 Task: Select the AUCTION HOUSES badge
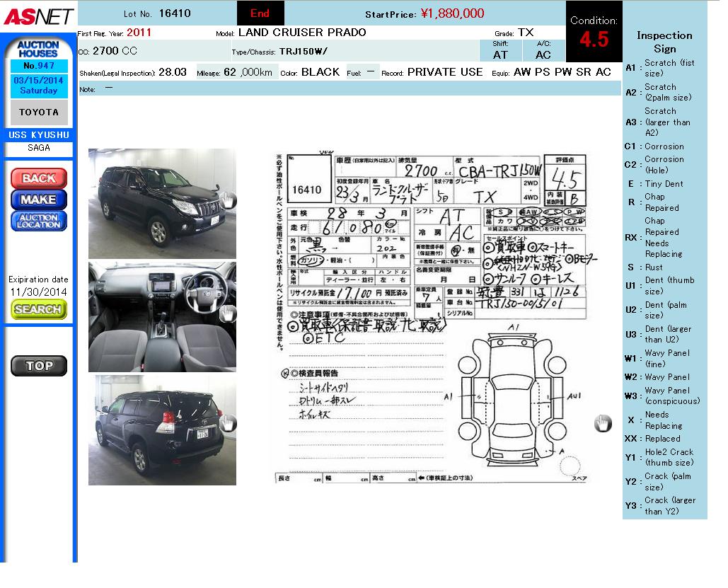pyautogui.click(x=38, y=49)
